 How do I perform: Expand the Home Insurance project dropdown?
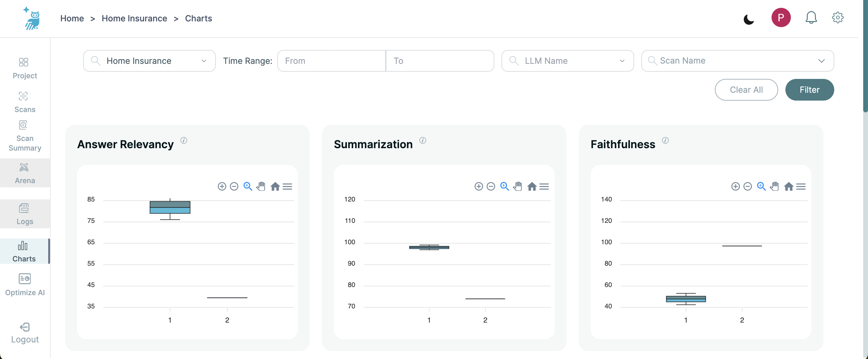149,61
